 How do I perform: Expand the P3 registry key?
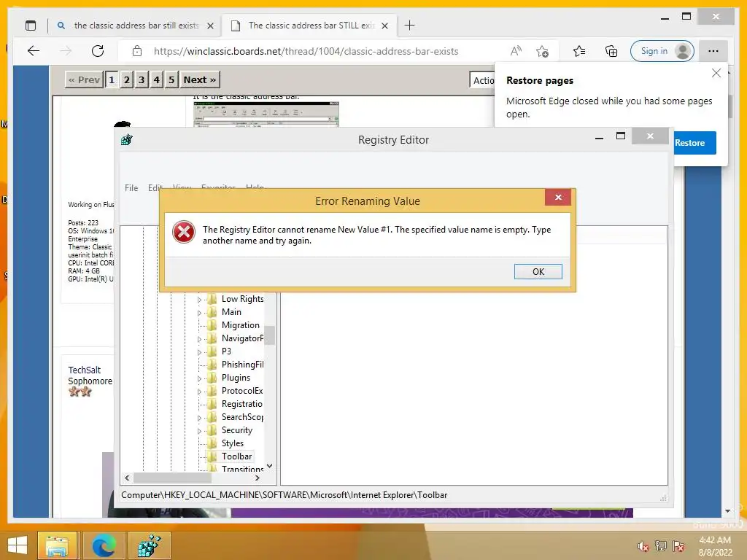[200, 352]
